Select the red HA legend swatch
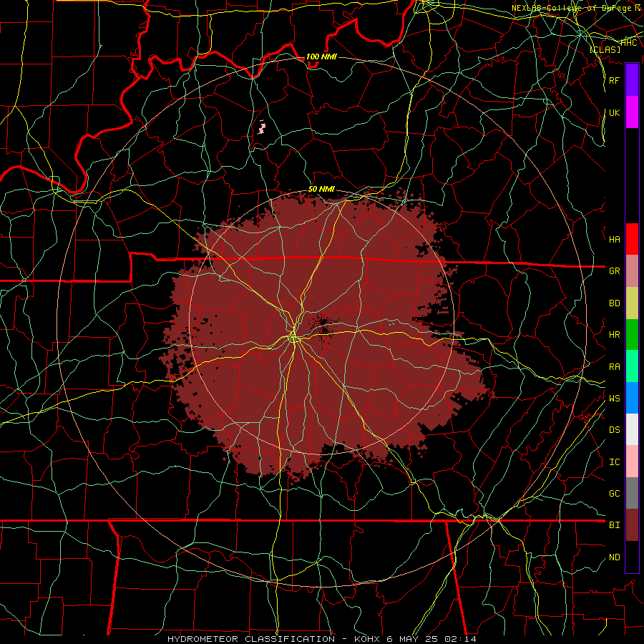Viewport: 644px width, 644px height. pyautogui.click(x=632, y=239)
